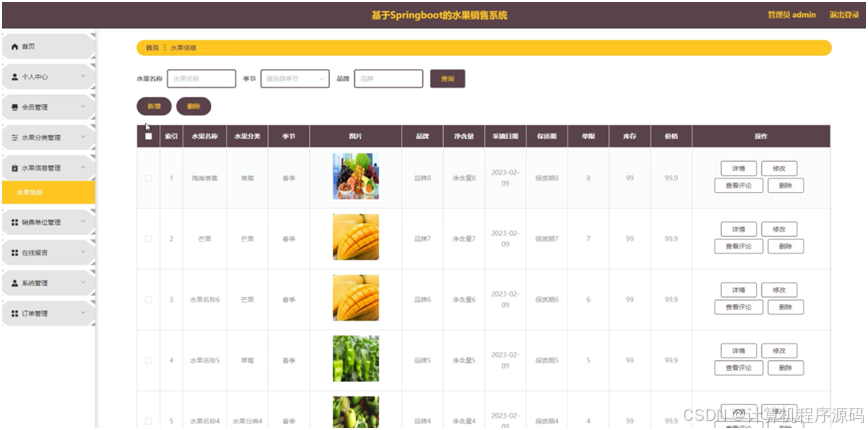Click the batch 删除 button above table

click(194, 106)
